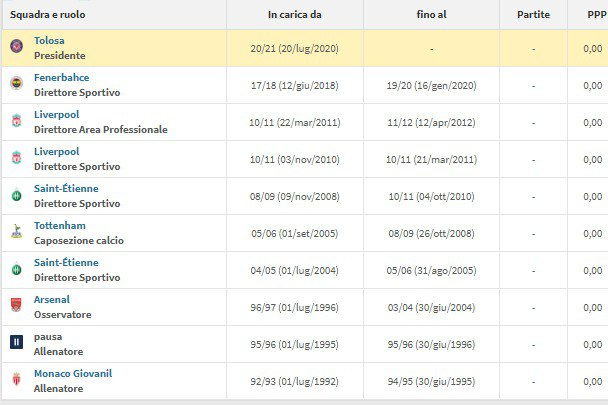This screenshot has height=405, width=608.
Task: Select the '08/09 (26/ott/2008)' date cell
Action: (431, 234)
